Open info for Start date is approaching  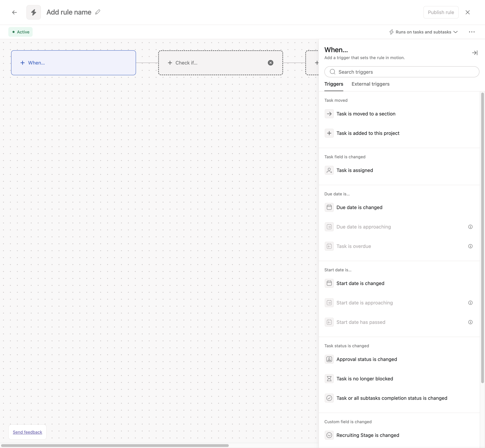point(470,303)
